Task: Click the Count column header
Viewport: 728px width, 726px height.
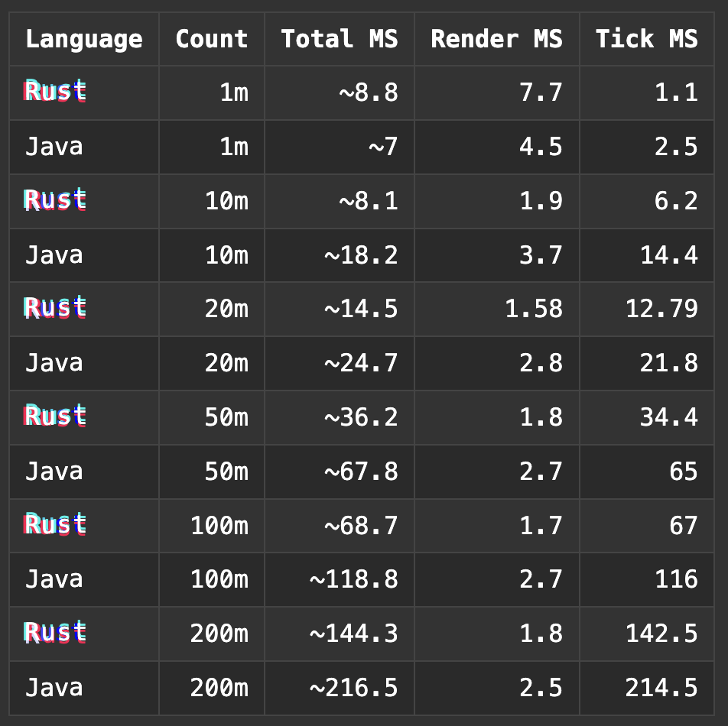Action: coord(211,39)
